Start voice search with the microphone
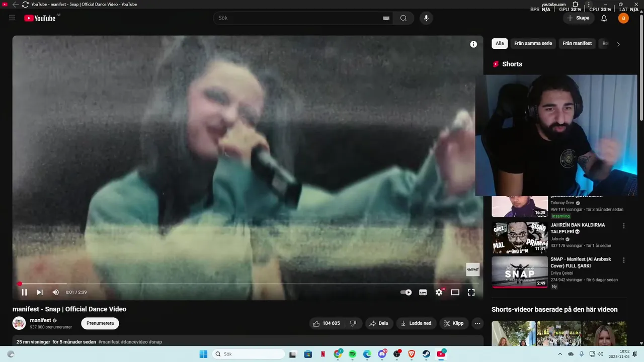Image resolution: width=644 pixels, height=362 pixels. [x=426, y=18]
